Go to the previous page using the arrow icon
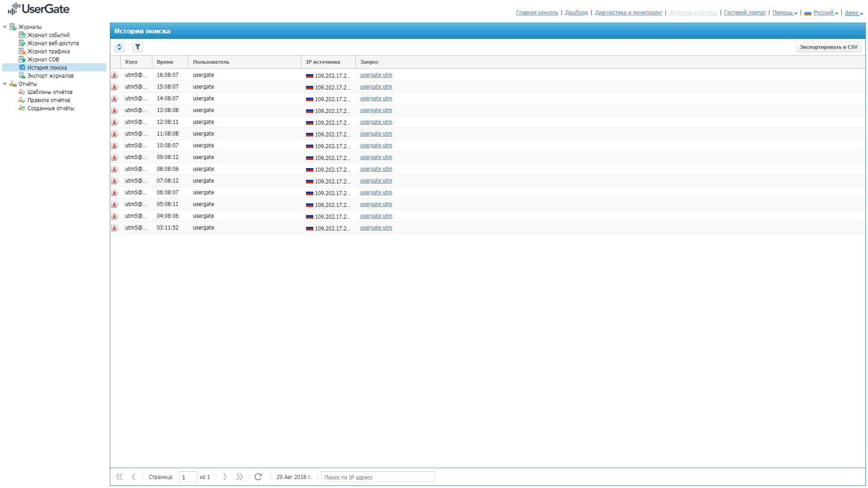Image resolution: width=868 pixels, height=488 pixels. pos(133,477)
